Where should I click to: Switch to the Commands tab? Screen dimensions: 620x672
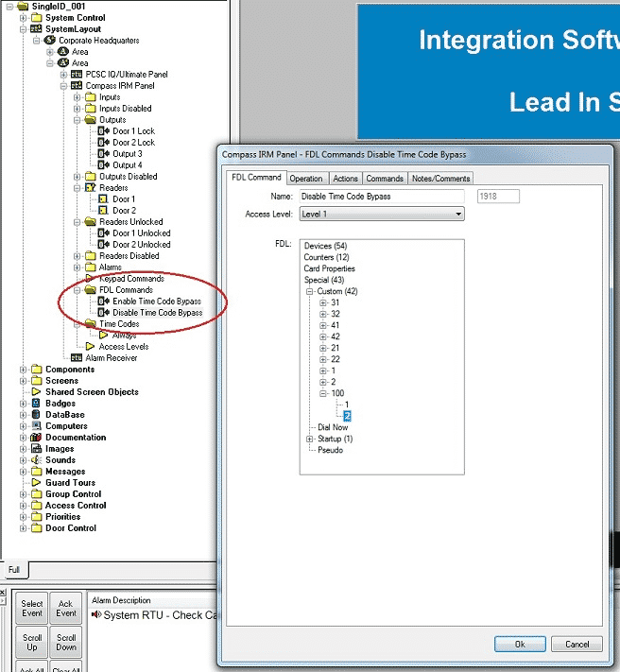coord(385,179)
